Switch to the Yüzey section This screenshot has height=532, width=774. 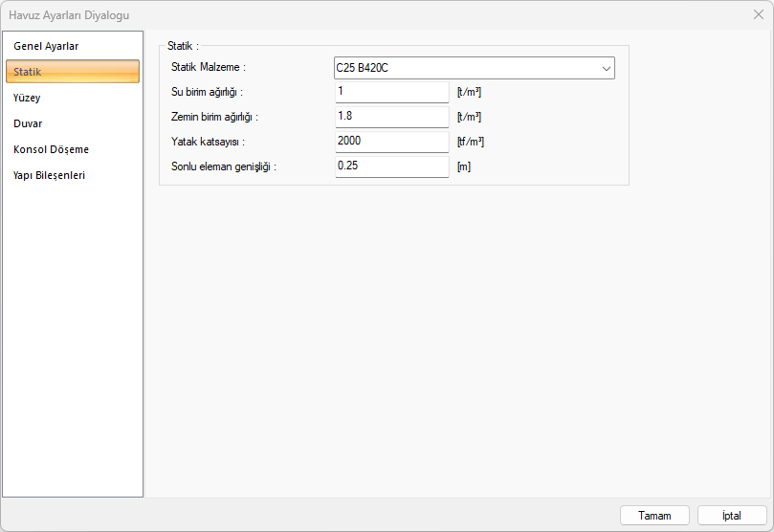pyautogui.click(x=27, y=98)
